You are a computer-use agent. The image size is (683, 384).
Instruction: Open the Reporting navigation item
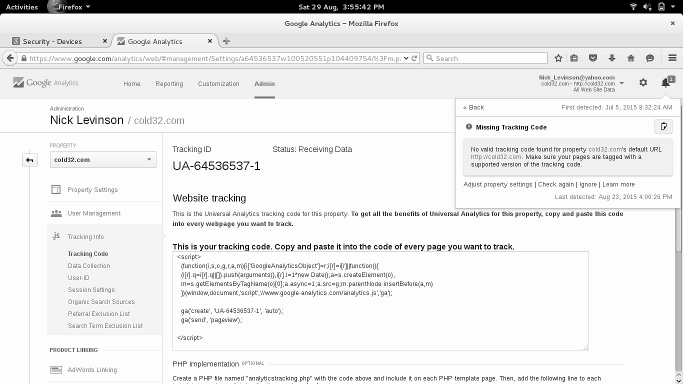click(x=169, y=84)
